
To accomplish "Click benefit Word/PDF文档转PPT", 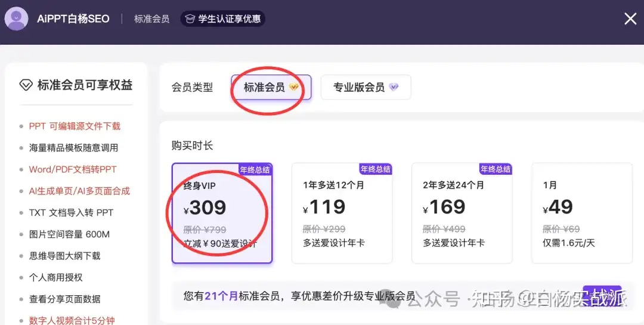I will (x=73, y=169).
